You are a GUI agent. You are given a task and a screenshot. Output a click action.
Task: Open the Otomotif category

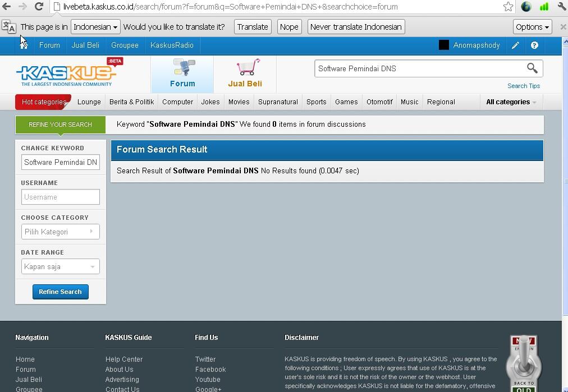[379, 102]
